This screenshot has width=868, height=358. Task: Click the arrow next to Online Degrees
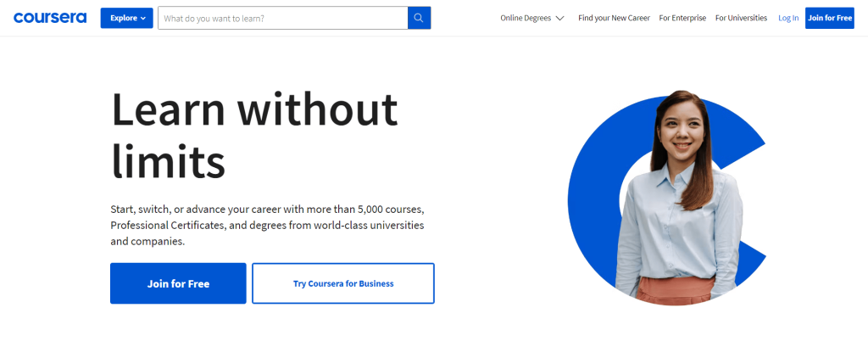click(559, 19)
